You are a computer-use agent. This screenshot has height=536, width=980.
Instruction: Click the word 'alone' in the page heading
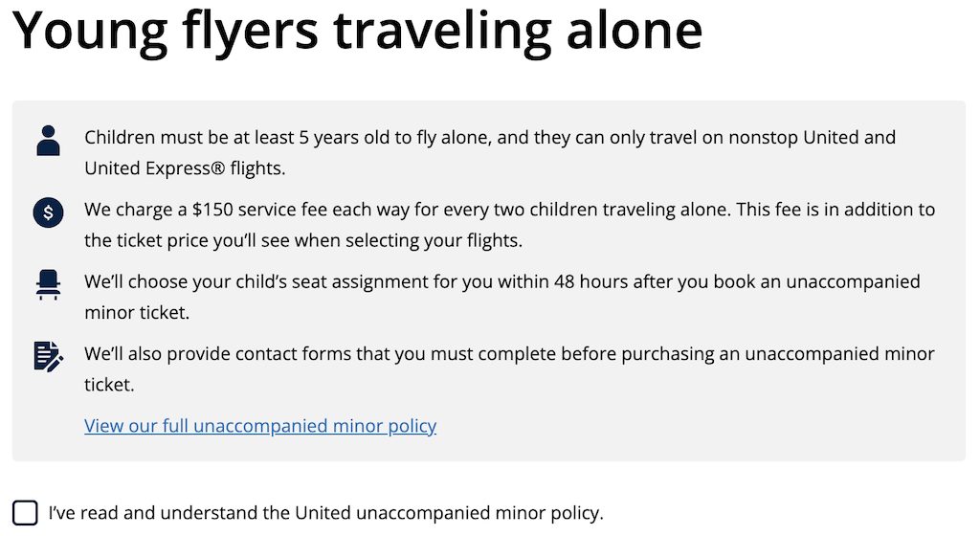click(635, 30)
